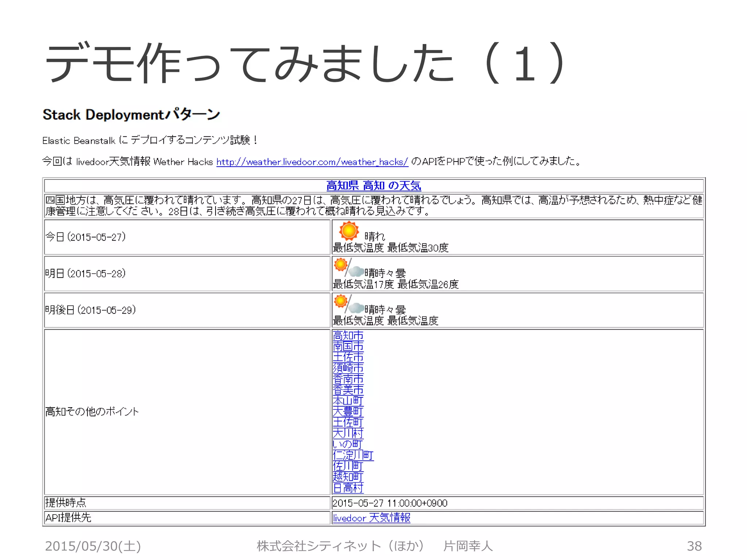Click the 仁淀川町 link

pos(353,455)
